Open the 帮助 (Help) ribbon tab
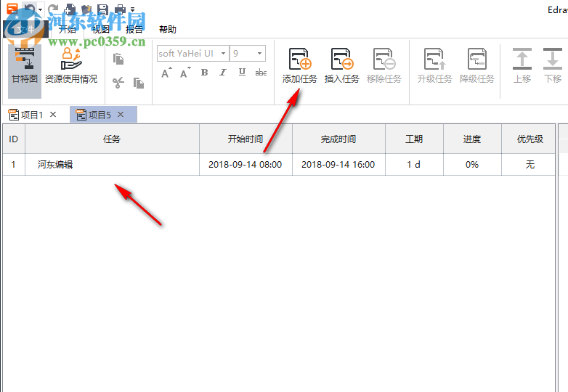The width and height of the screenshot is (568, 392). click(x=167, y=29)
